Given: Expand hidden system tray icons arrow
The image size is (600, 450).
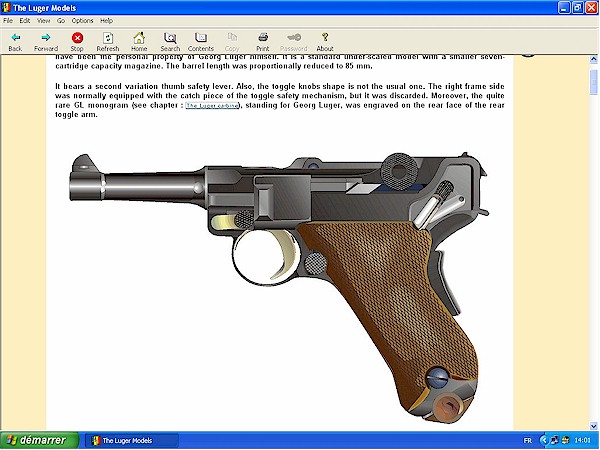Looking at the screenshot, I should (543, 440).
